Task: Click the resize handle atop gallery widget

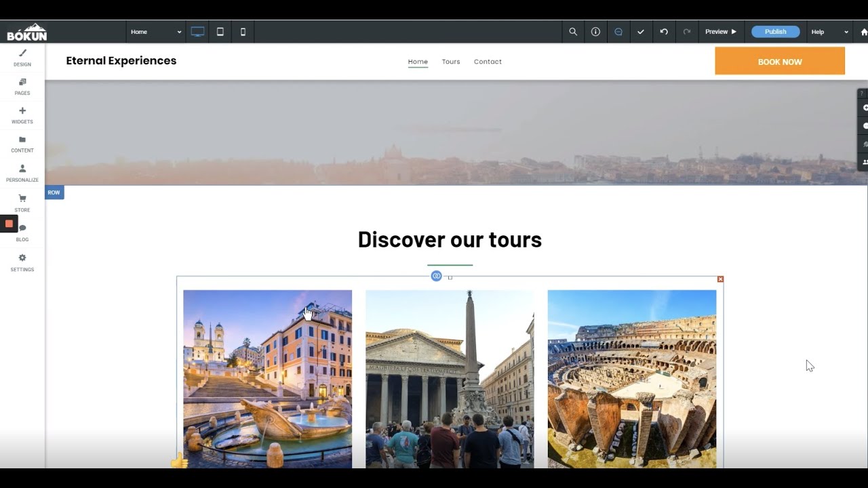Action: click(450, 278)
